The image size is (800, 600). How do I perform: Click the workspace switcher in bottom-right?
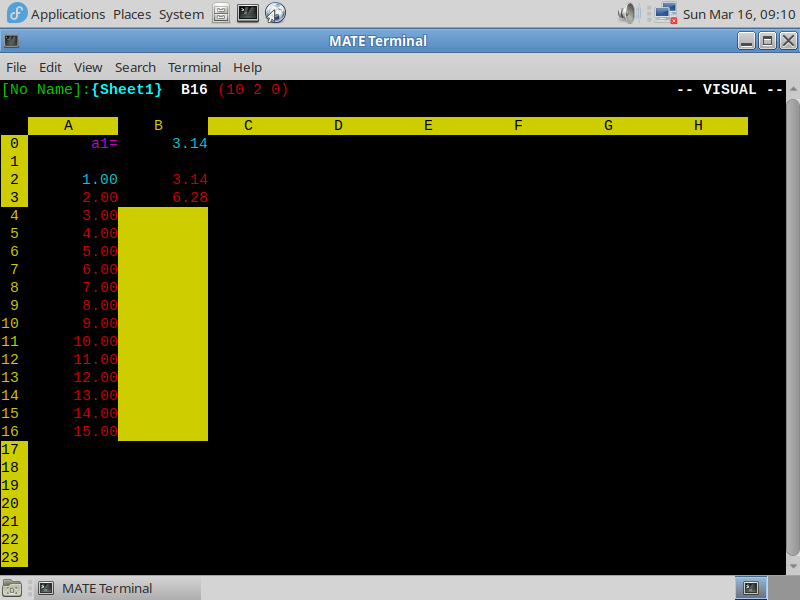(751, 588)
